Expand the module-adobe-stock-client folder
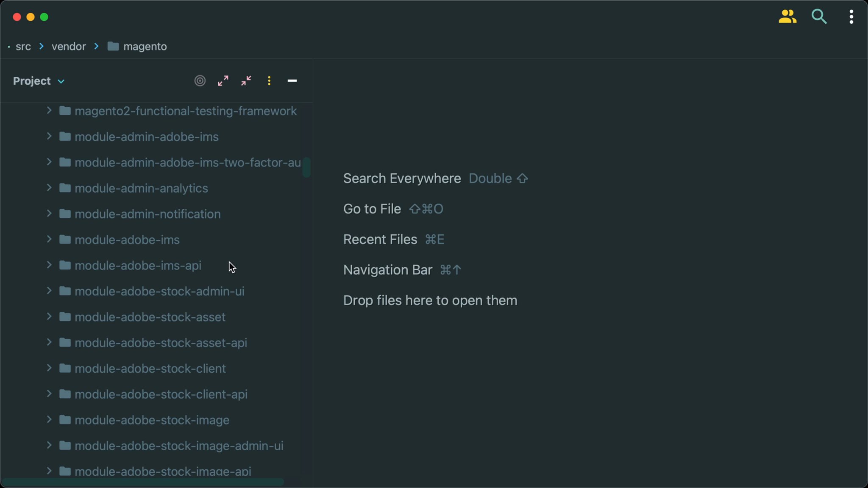Screen dimensions: 868x488 (x=48, y=368)
